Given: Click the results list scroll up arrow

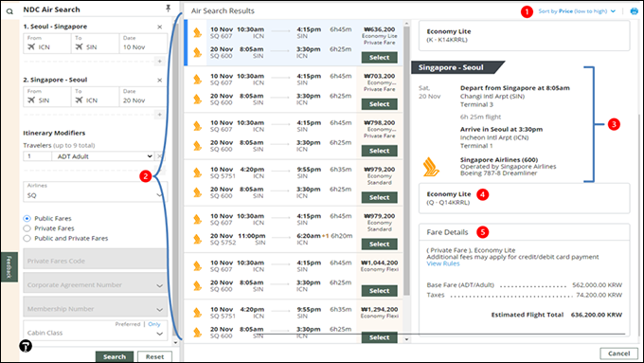Looking at the screenshot, I should (406, 24).
